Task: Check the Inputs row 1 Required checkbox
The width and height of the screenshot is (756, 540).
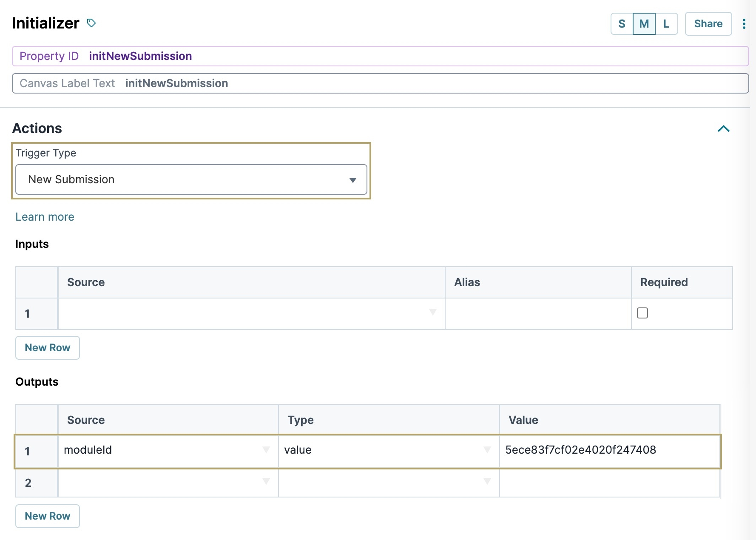Action: click(642, 313)
